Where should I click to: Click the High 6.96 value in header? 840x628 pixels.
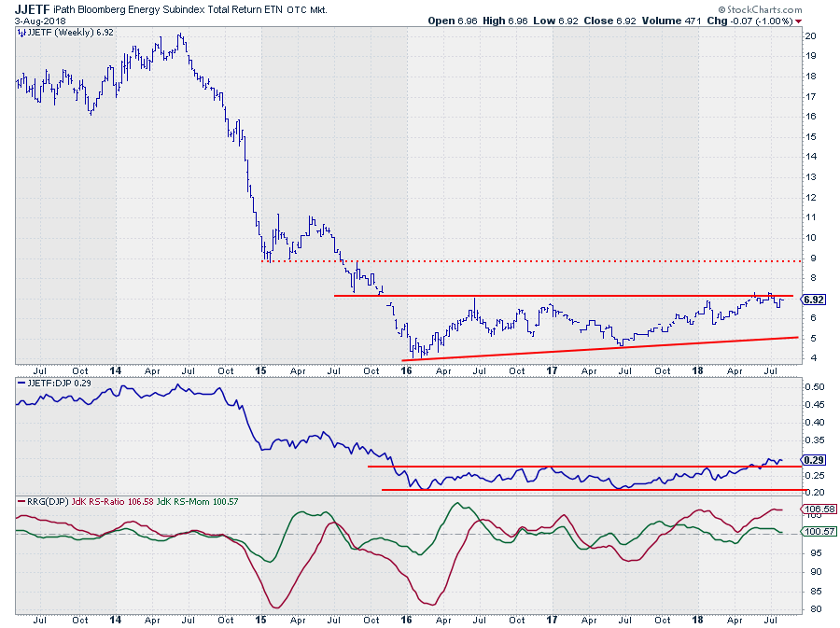coord(505,21)
